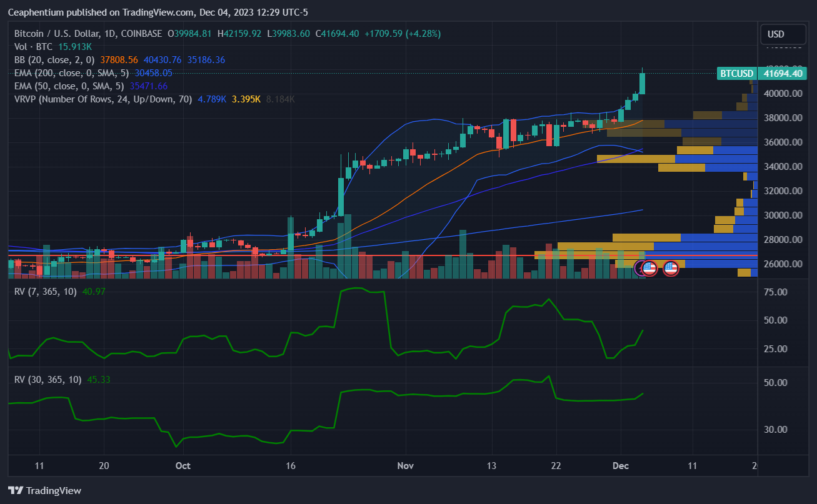The height and width of the screenshot is (504, 817).
Task: Open the USD currency selector
Action: point(776,34)
